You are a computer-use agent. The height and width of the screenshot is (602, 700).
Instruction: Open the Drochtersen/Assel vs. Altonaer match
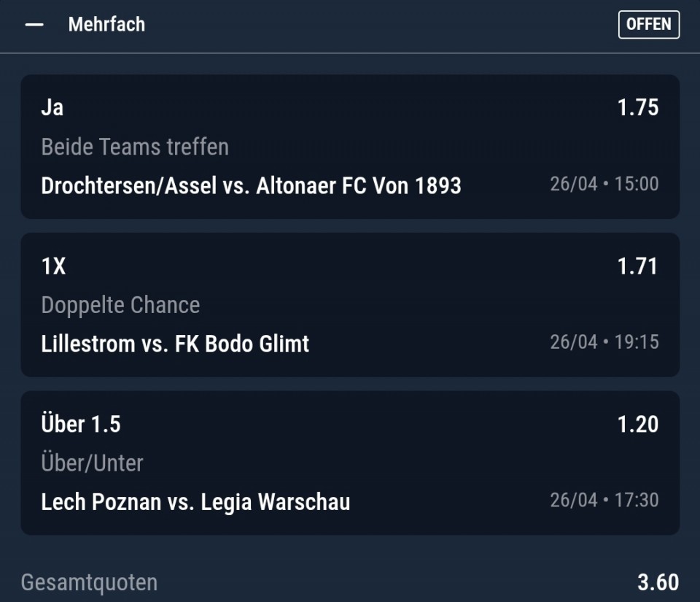(251, 185)
